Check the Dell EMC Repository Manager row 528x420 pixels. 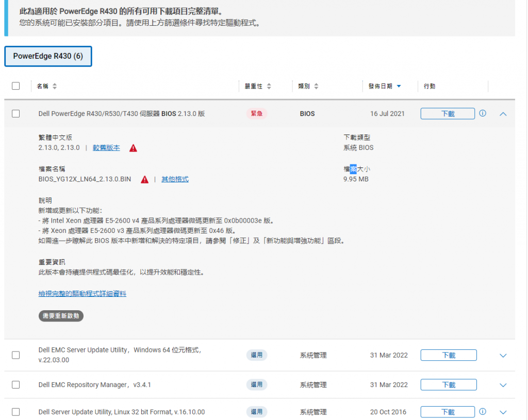pyautogui.click(x=15, y=384)
